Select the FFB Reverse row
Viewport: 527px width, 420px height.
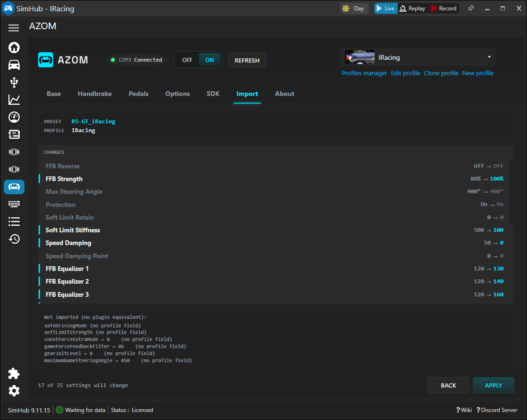[275, 166]
